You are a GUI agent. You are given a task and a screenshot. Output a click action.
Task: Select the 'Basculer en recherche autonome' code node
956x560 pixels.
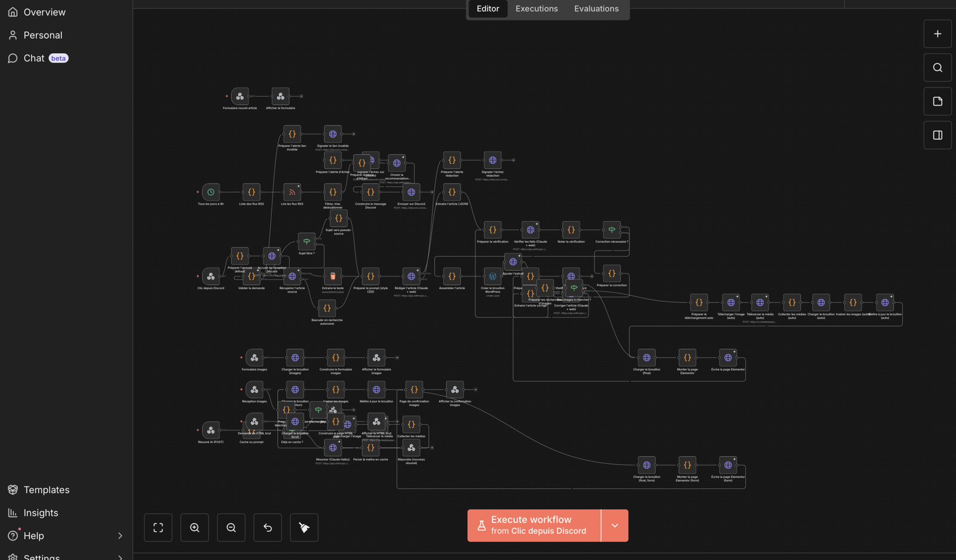tap(327, 308)
